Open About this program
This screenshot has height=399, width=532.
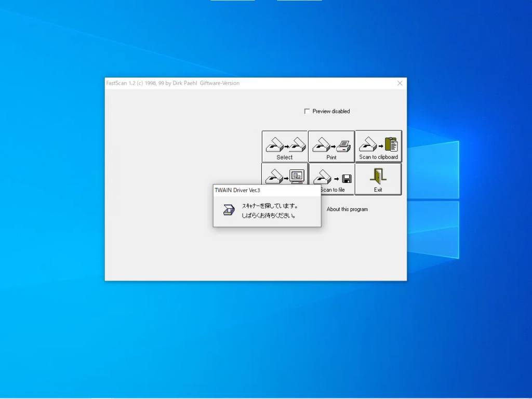click(x=347, y=209)
